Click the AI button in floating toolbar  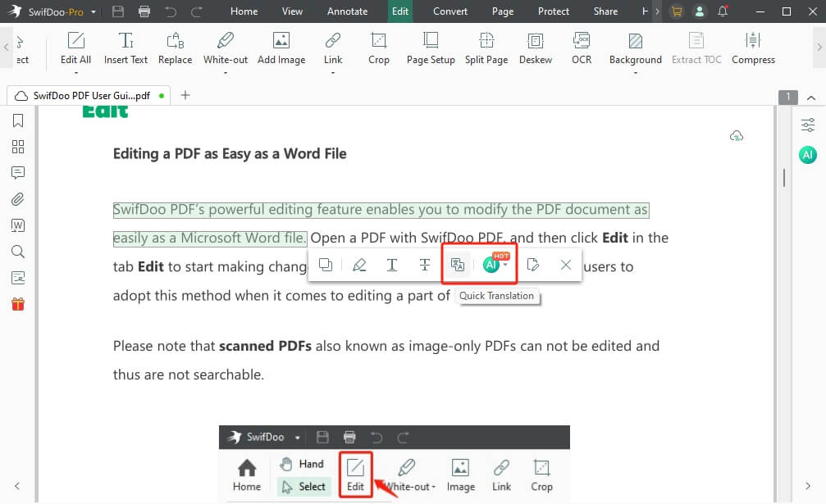pyautogui.click(x=491, y=265)
